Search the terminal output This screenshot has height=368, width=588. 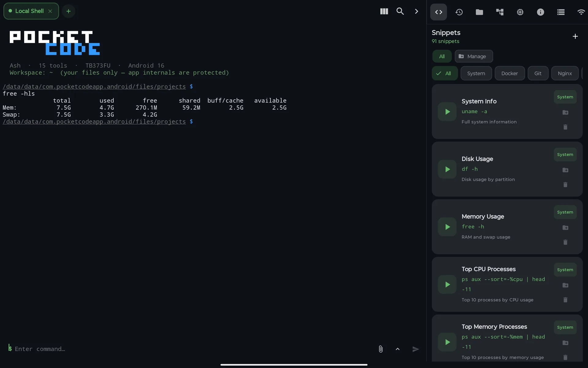[400, 11]
